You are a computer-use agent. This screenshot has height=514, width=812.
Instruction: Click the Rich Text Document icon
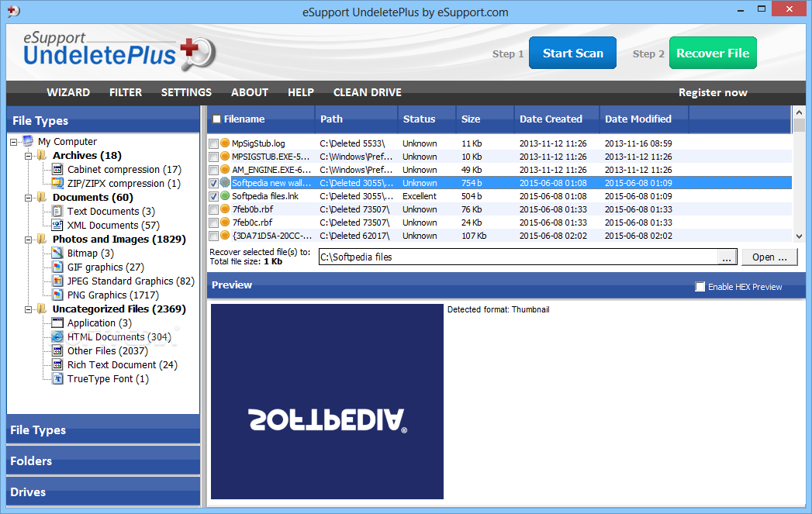tap(57, 365)
